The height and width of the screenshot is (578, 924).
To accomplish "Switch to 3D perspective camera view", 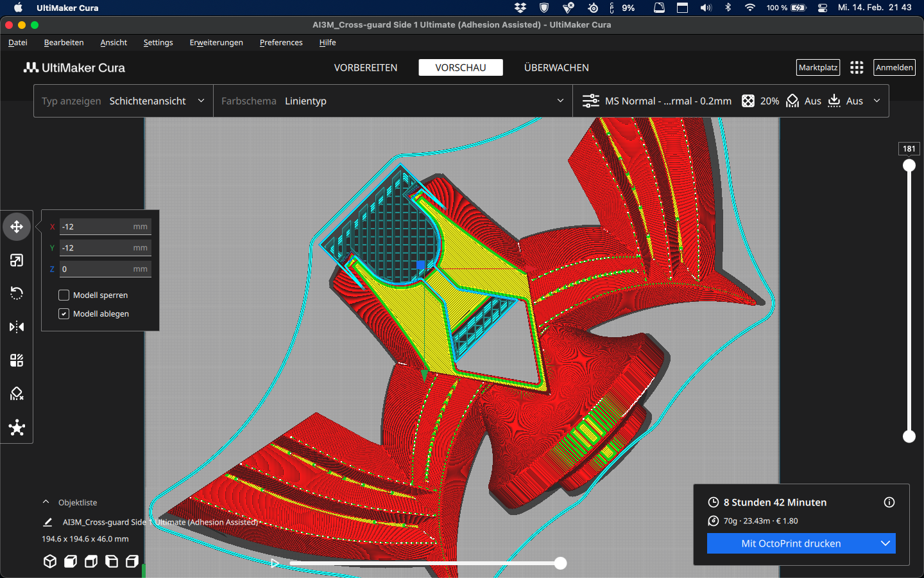I will click(x=50, y=561).
